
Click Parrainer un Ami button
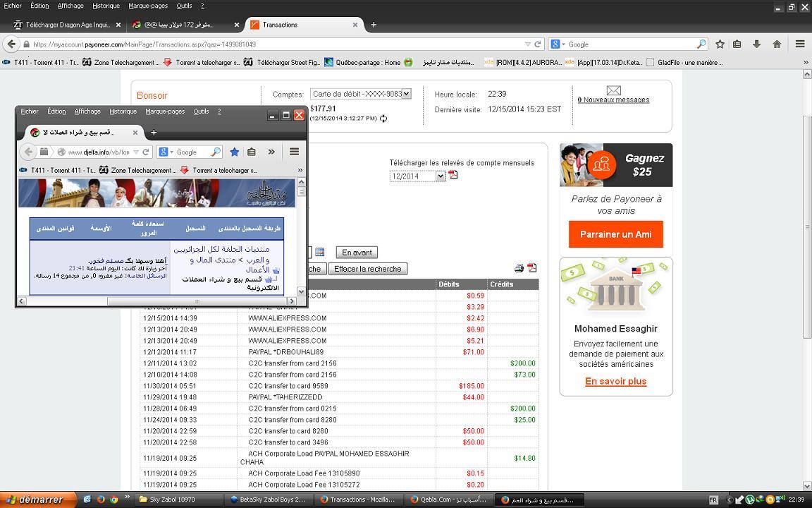tap(616, 234)
